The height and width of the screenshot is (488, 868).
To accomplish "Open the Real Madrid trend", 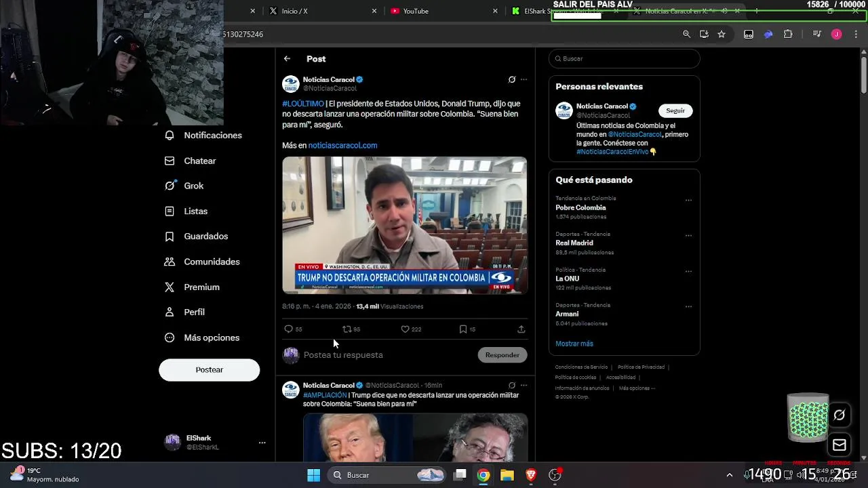I will pos(574,243).
